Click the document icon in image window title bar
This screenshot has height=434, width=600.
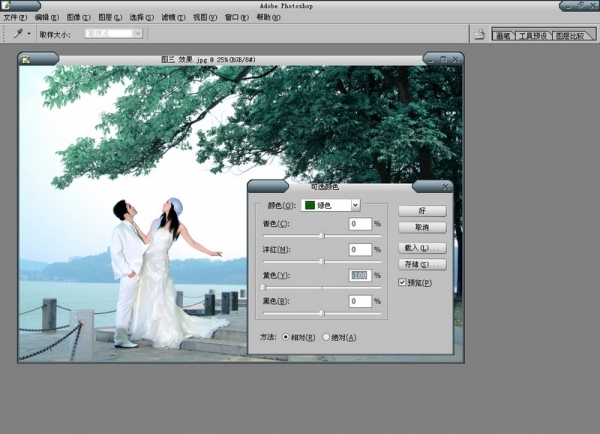pyautogui.click(x=26, y=59)
